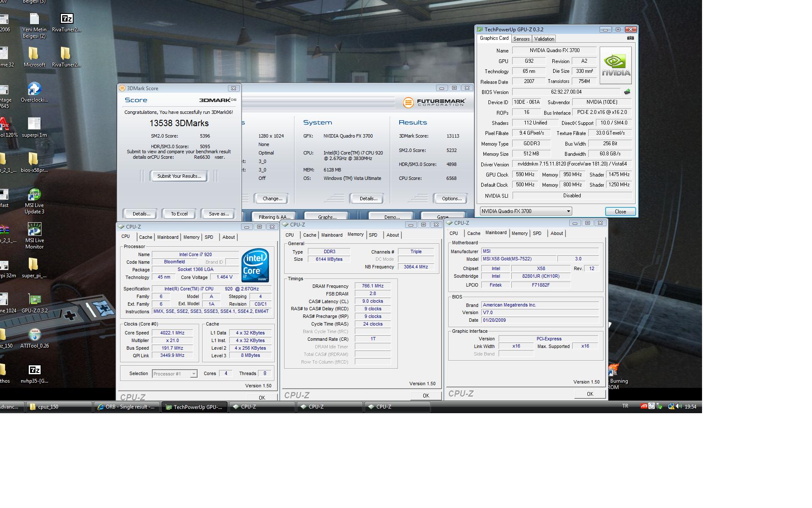Image resolution: width=812 pixels, height=508 pixels.
Task: Launch MSI Live Monitor shortcut
Action: [34, 236]
